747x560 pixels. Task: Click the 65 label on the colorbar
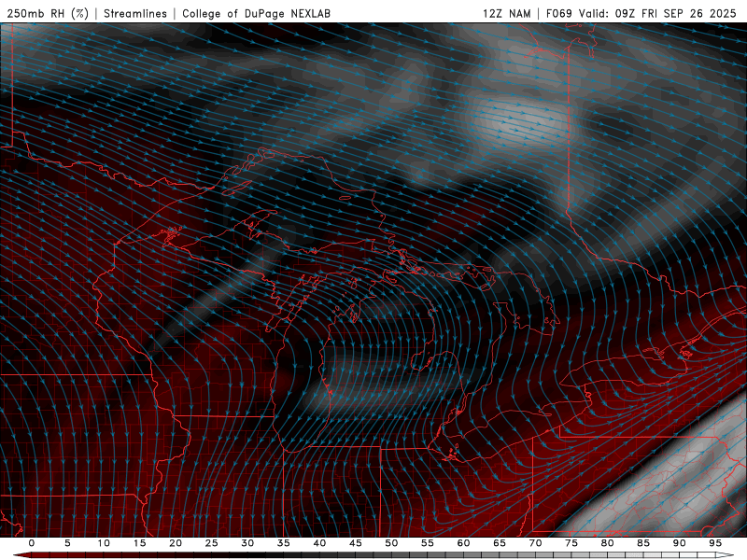point(500,543)
